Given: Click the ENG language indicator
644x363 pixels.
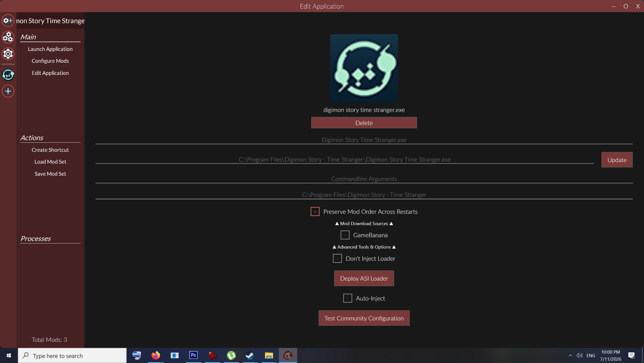Looking at the screenshot, I should click(591, 356).
